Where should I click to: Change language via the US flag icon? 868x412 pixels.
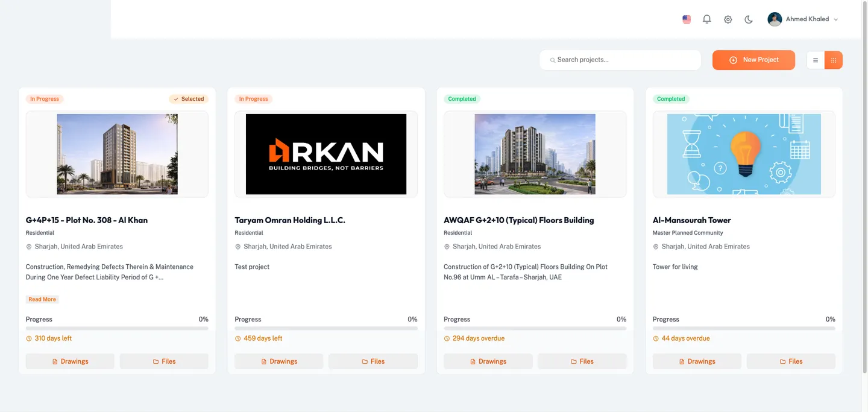[x=686, y=19]
